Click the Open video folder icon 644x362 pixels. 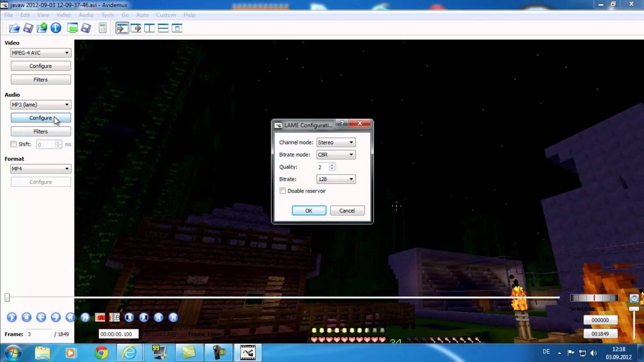(14, 28)
